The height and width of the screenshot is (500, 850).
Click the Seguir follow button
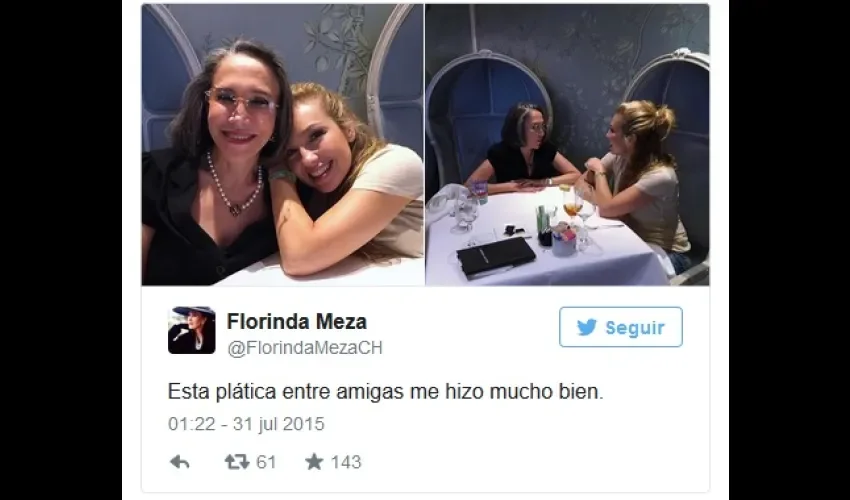621,327
